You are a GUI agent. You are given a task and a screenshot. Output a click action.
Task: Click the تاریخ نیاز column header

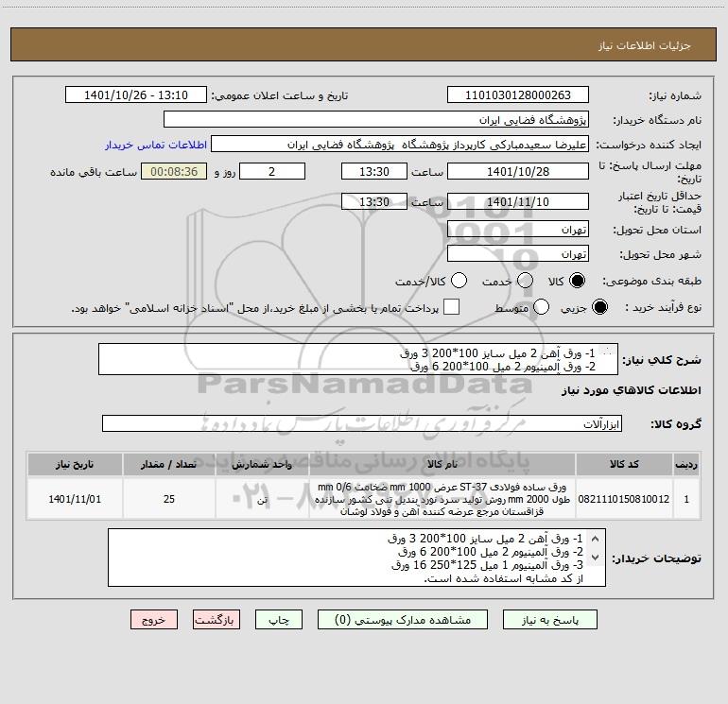(75, 465)
